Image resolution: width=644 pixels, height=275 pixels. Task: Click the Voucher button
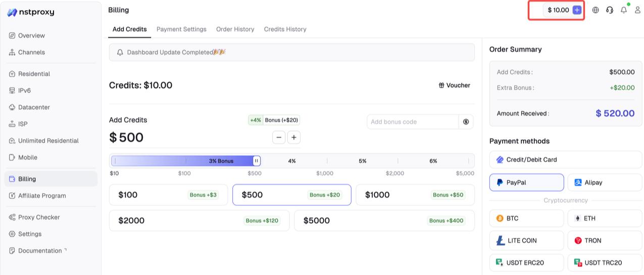point(455,85)
